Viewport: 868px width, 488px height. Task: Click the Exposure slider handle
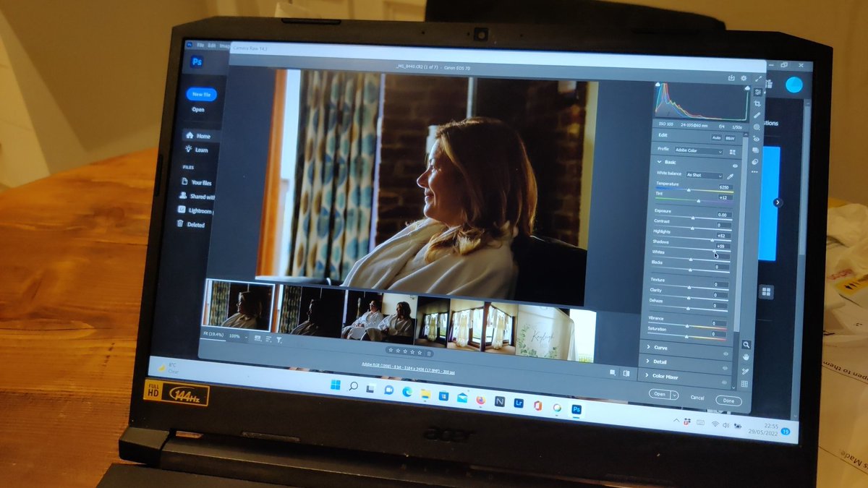coord(693,218)
